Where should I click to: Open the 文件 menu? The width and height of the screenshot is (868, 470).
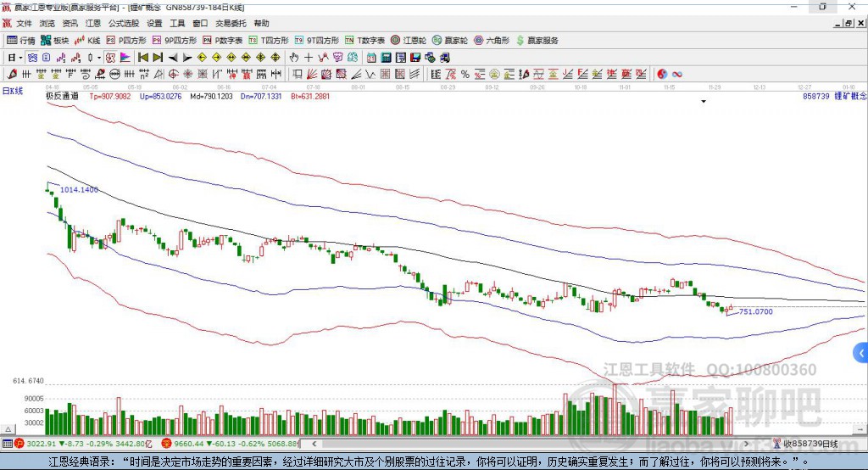tap(24, 23)
